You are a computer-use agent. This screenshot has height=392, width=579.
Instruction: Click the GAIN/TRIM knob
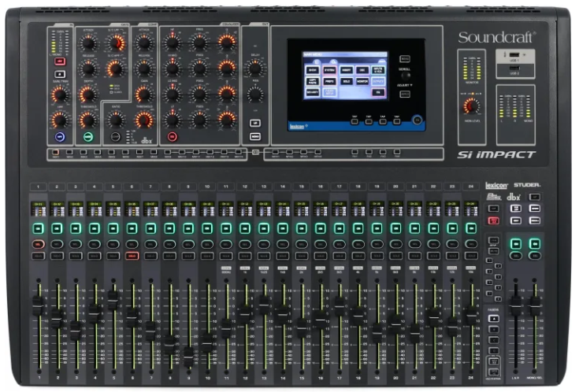(x=60, y=94)
